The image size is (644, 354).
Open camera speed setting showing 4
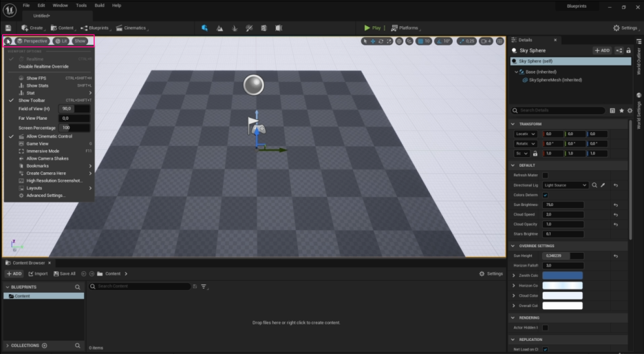pos(486,41)
